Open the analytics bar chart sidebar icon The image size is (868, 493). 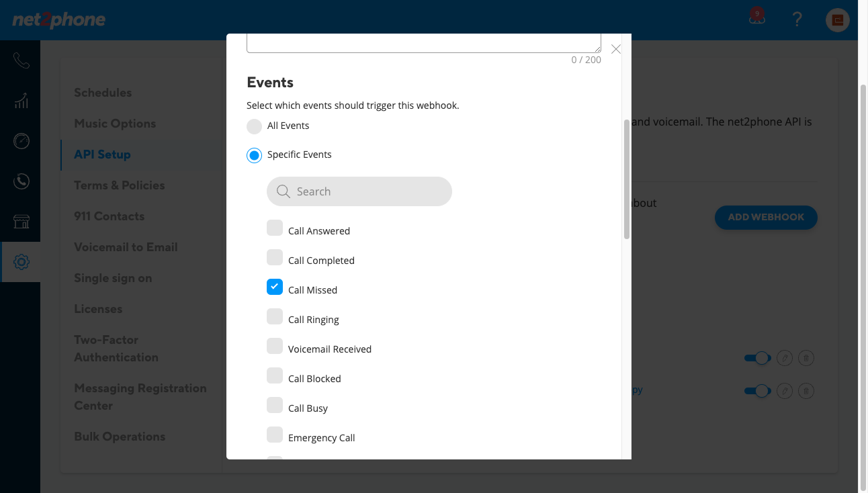tap(21, 101)
